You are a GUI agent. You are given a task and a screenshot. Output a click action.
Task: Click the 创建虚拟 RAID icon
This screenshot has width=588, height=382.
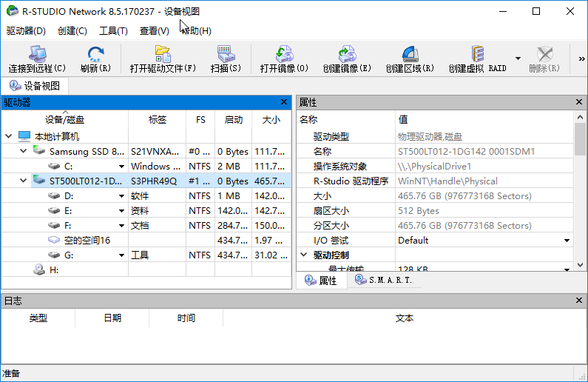point(477,55)
